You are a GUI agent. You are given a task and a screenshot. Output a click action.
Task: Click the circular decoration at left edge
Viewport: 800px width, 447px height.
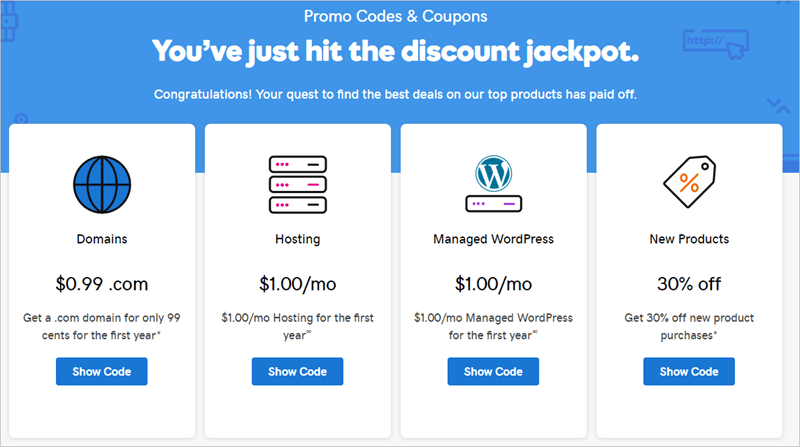pyautogui.click(x=20, y=119)
